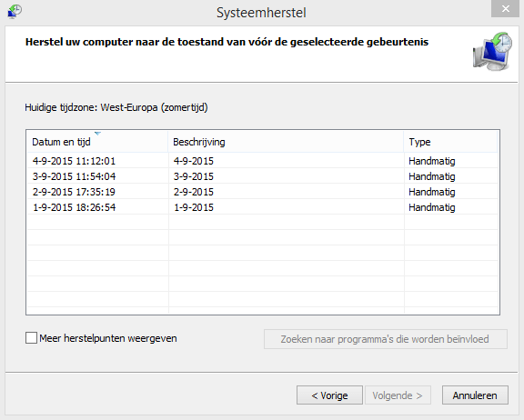Click description 2-9-2015 in Beschrijving column

[194, 192]
